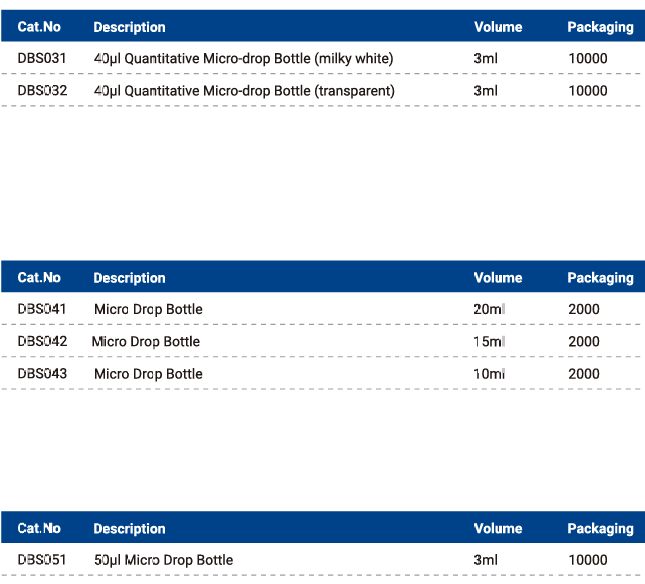Screen dimensions: 645x584
Task: Click the 2000 packaging value for DBS043
Action: [584, 373]
